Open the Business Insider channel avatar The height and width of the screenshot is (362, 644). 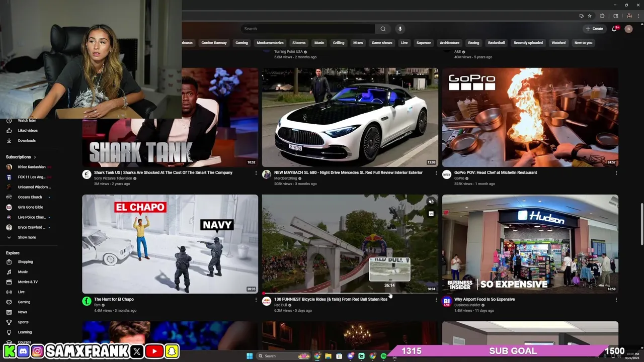tap(447, 301)
